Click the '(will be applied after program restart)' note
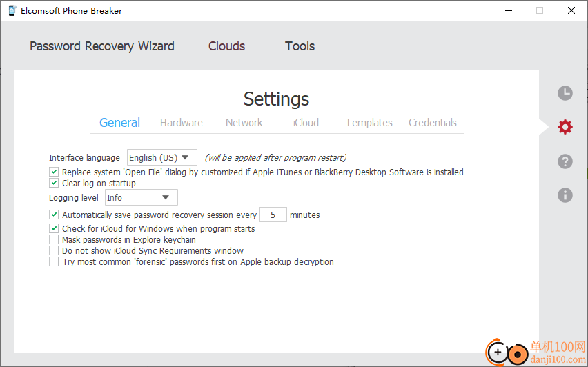The height and width of the screenshot is (367, 588). coord(275,157)
